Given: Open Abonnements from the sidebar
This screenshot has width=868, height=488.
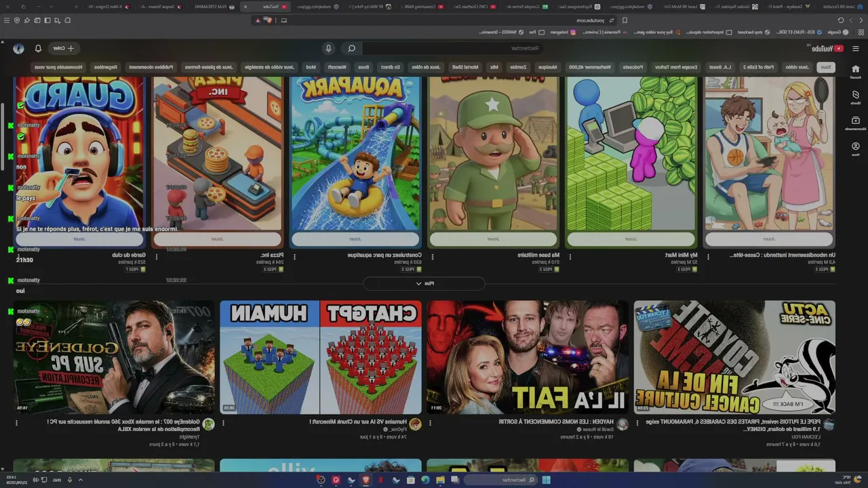Looking at the screenshot, I should pos(856,123).
